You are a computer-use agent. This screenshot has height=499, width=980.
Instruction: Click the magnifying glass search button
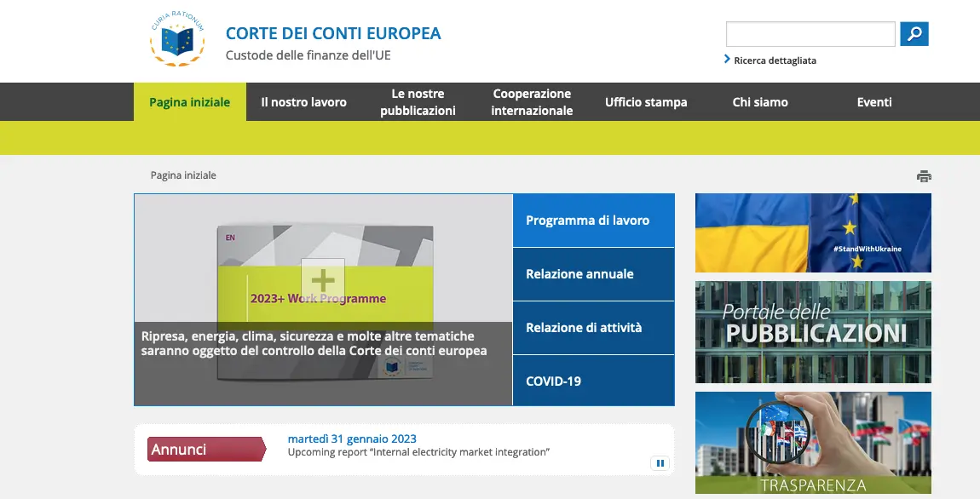[x=914, y=34]
